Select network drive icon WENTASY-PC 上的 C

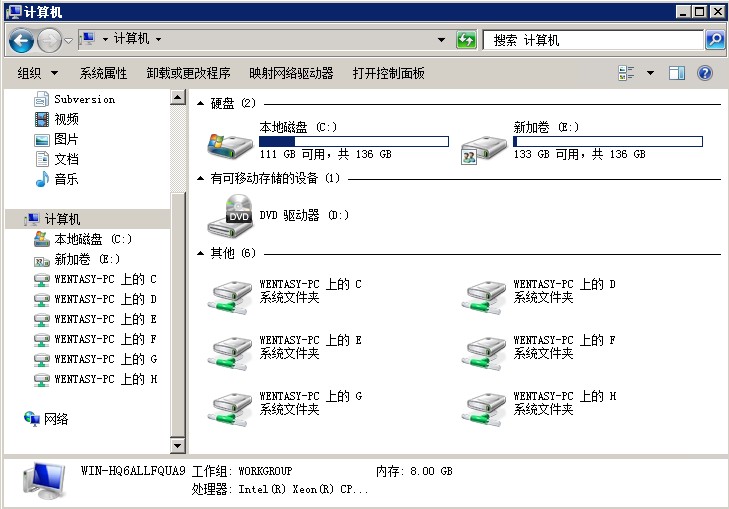[x=230, y=297]
